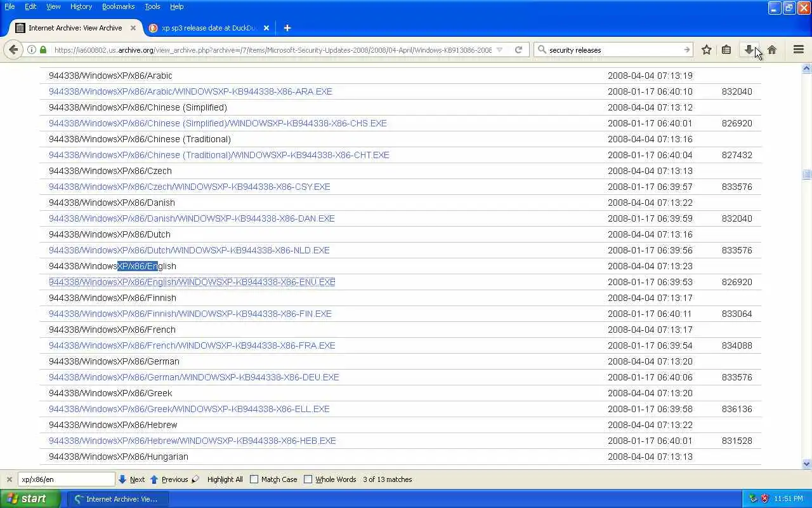Image resolution: width=812 pixels, height=508 pixels.
Task: Open the Bookmarks menu
Action: click(118, 6)
